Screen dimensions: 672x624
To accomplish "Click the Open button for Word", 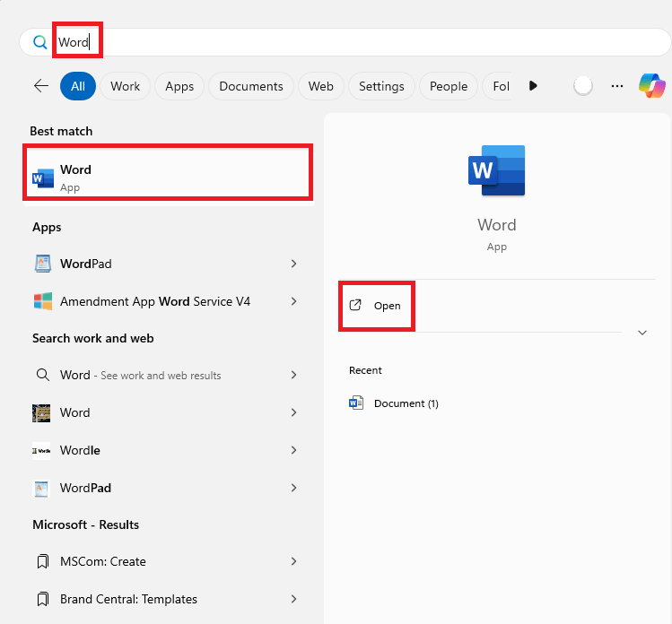I will click(x=376, y=306).
